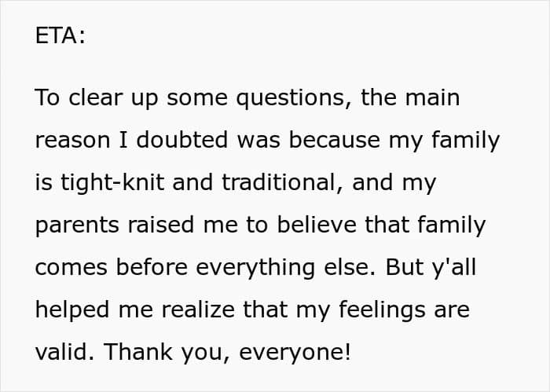Click the word "everything"
Viewport: 550px width, 392px height.
pos(255,268)
